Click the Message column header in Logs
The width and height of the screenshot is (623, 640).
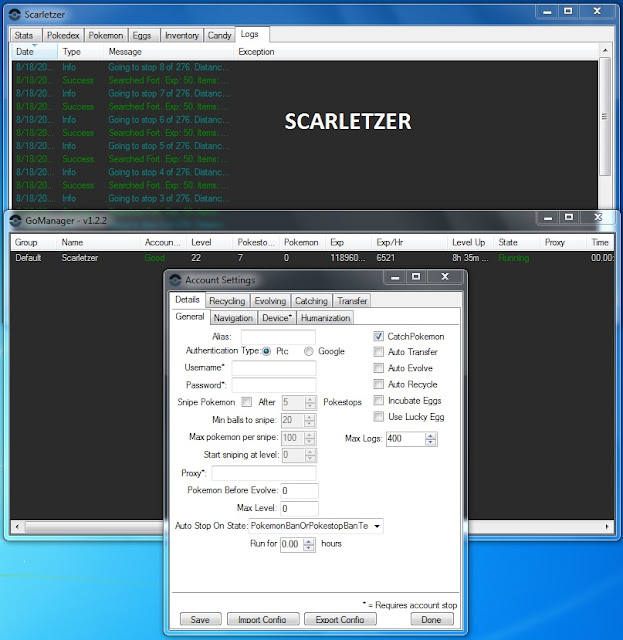(x=169, y=52)
